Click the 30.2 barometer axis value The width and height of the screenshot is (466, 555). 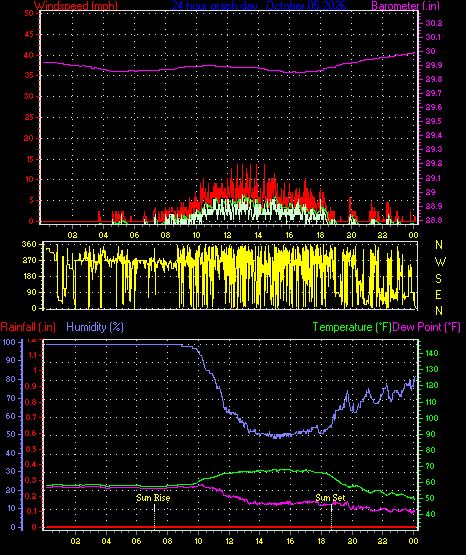coord(434,23)
